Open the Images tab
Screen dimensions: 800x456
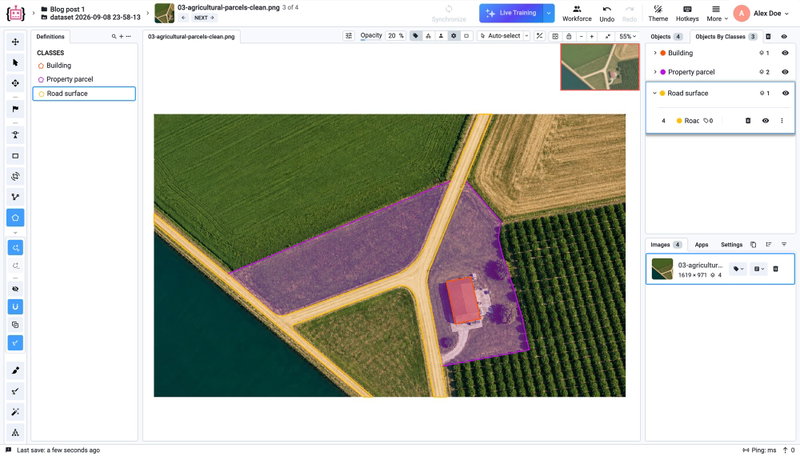pos(666,245)
